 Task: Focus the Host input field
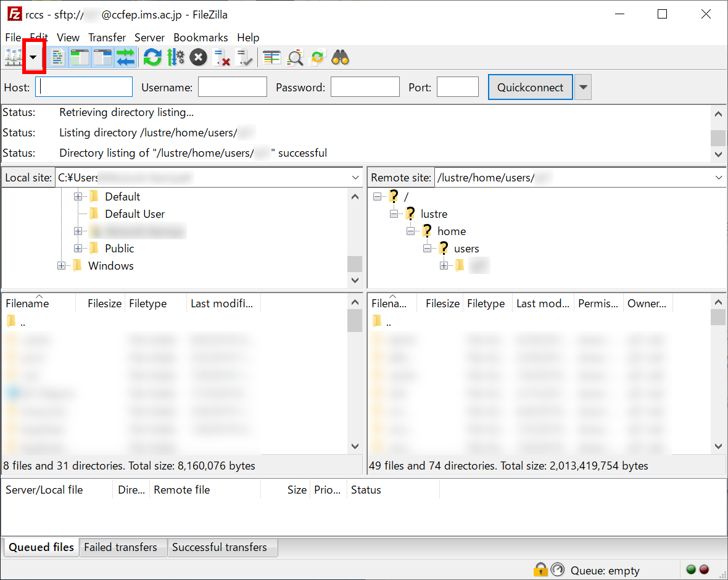pos(84,87)
